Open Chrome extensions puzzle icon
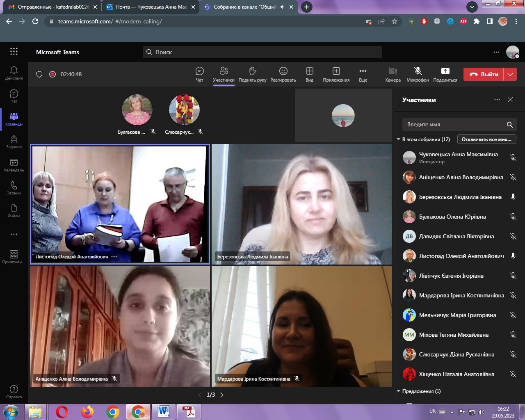Viewport: 525px width, 420px height. (477, 21)
